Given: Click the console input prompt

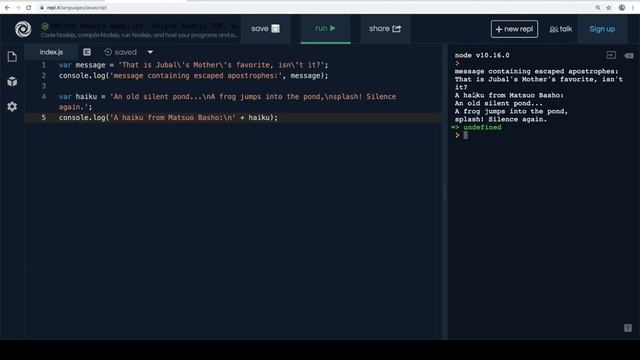Looking at the screenshot, I should click(x=465, y=136).
